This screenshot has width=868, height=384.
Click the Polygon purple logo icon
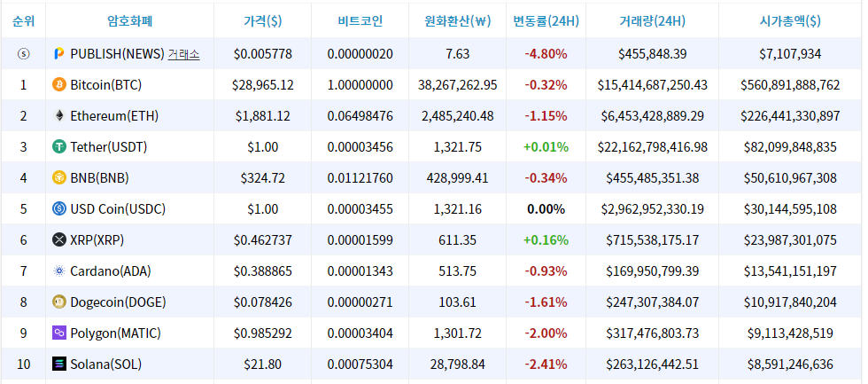pos(58,333)
